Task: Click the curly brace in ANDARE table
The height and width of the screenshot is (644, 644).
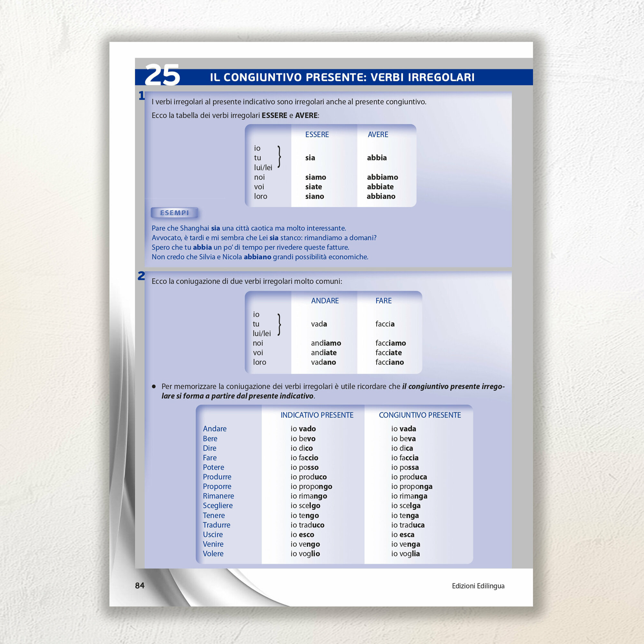Action: tap(279, 324)
